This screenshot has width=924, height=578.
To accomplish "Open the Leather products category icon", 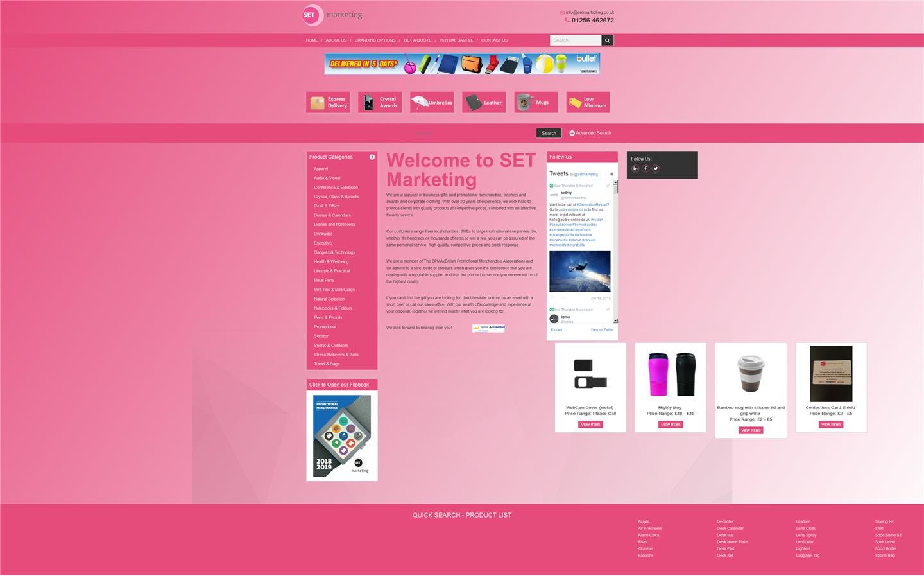I will (484, 101).
